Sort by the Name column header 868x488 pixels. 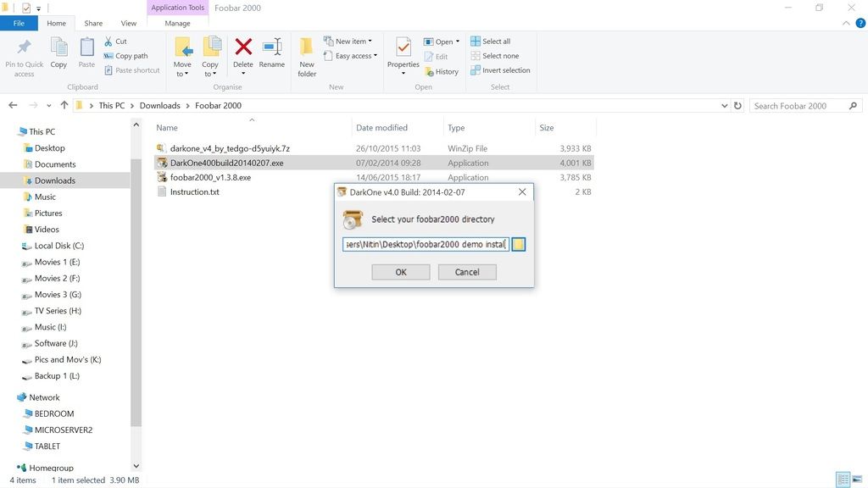pos(167,127)
